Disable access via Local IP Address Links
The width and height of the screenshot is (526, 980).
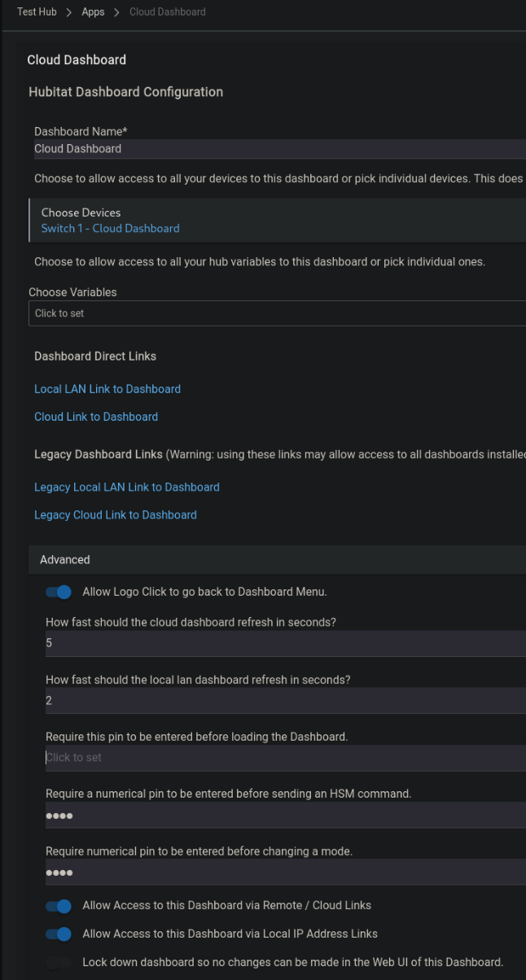58,934
